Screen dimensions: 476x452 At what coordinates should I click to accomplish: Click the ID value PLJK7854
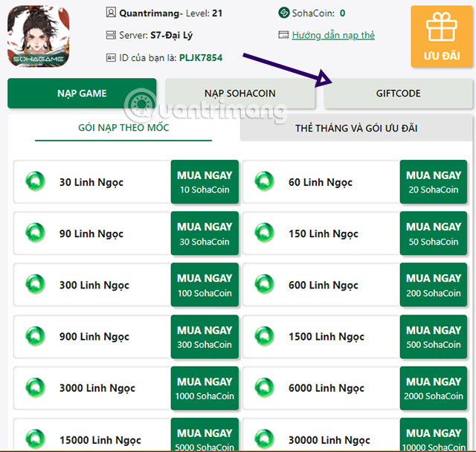click(x=201, y=58)
